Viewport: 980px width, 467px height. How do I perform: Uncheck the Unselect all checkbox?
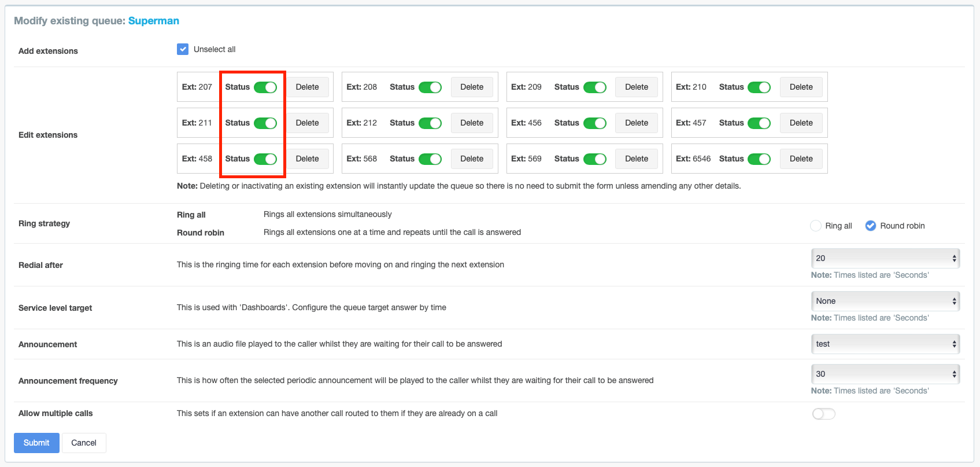tap(183, 49)
